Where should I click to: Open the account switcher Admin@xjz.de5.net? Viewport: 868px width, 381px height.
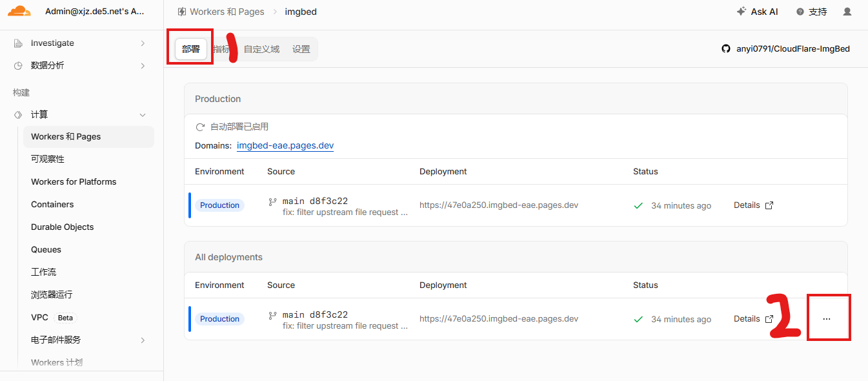(x=95, y=11)
